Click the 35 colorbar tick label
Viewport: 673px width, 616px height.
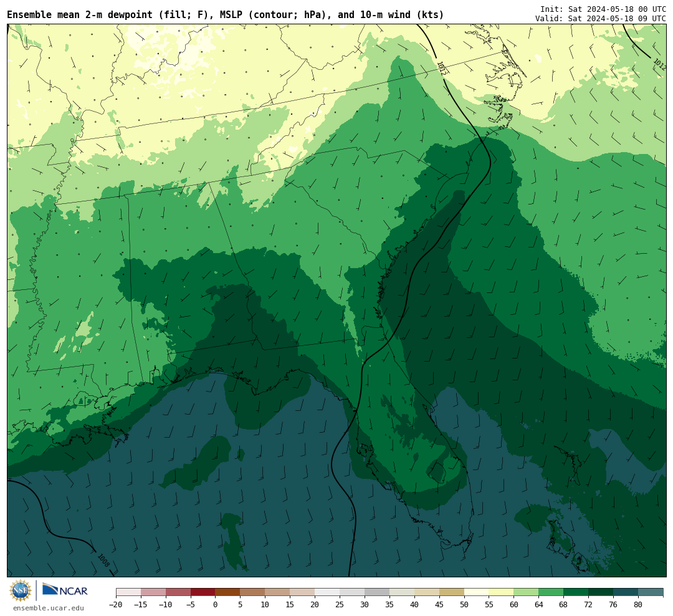[x=389, y=605]
